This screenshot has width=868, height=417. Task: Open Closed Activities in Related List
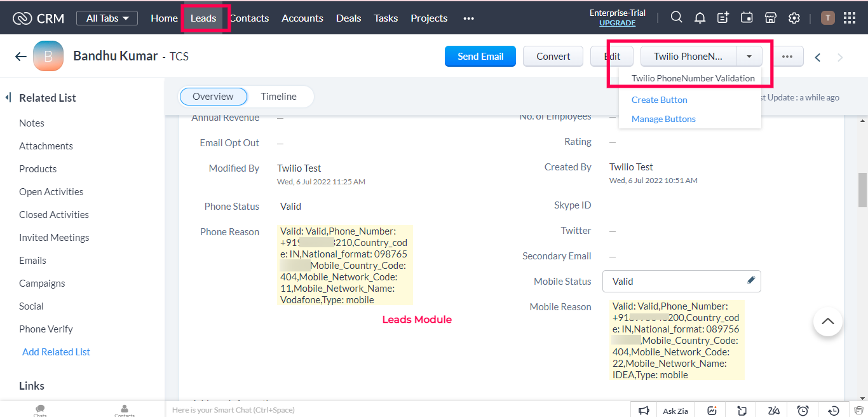[x=54, y=214]
